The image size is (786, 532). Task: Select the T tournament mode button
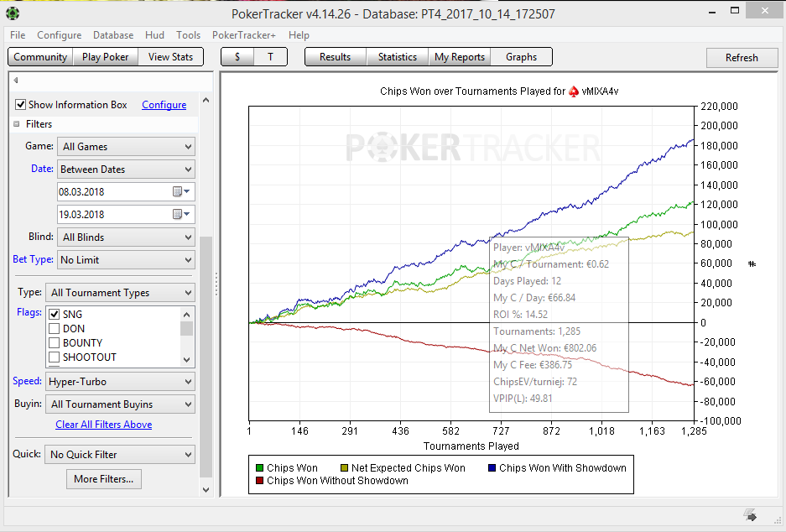click(x=270, y=57)
